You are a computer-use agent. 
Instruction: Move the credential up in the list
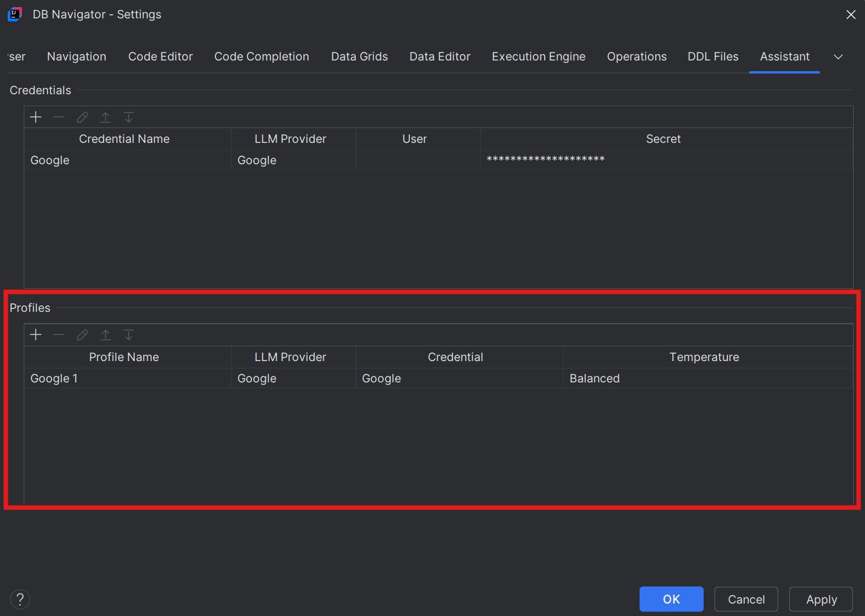(x=106, y=117)
